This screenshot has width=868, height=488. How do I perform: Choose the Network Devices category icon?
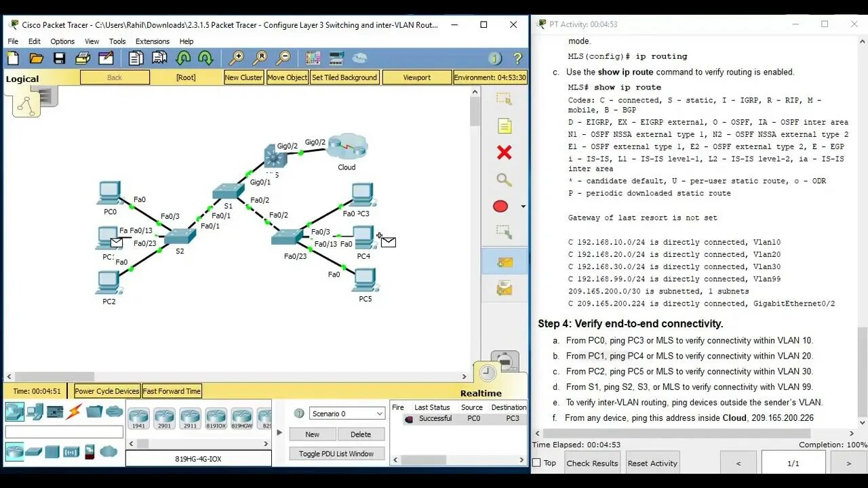[x=14, y=411]
